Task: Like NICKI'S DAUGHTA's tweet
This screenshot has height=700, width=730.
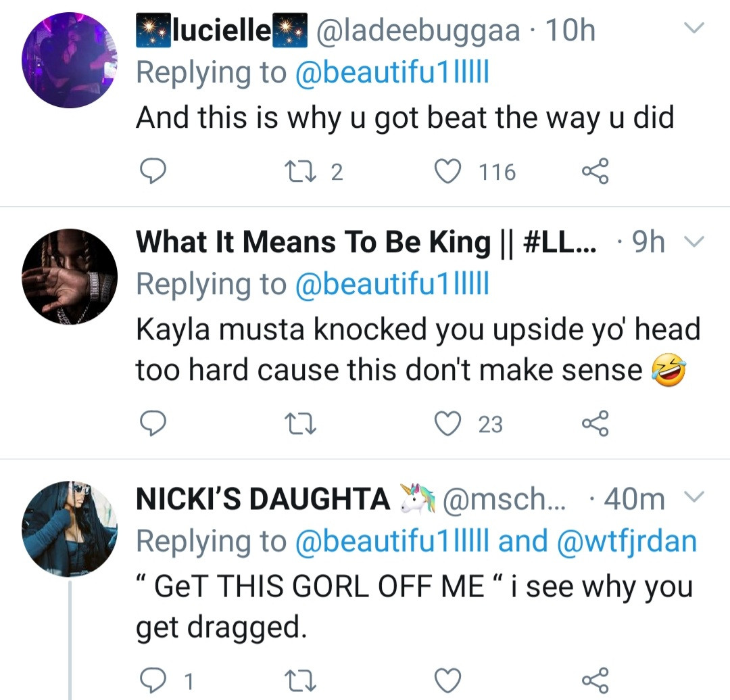Action: tap(445, 679)
